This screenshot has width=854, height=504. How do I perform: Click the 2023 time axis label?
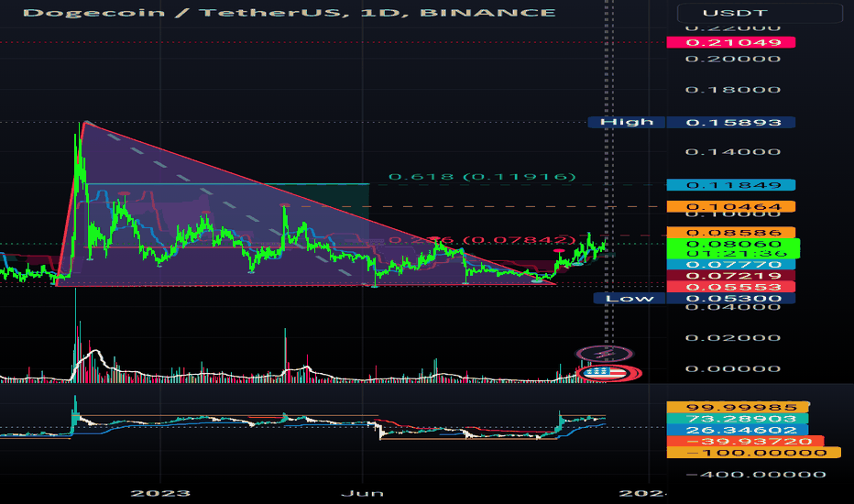click(160, 494)
